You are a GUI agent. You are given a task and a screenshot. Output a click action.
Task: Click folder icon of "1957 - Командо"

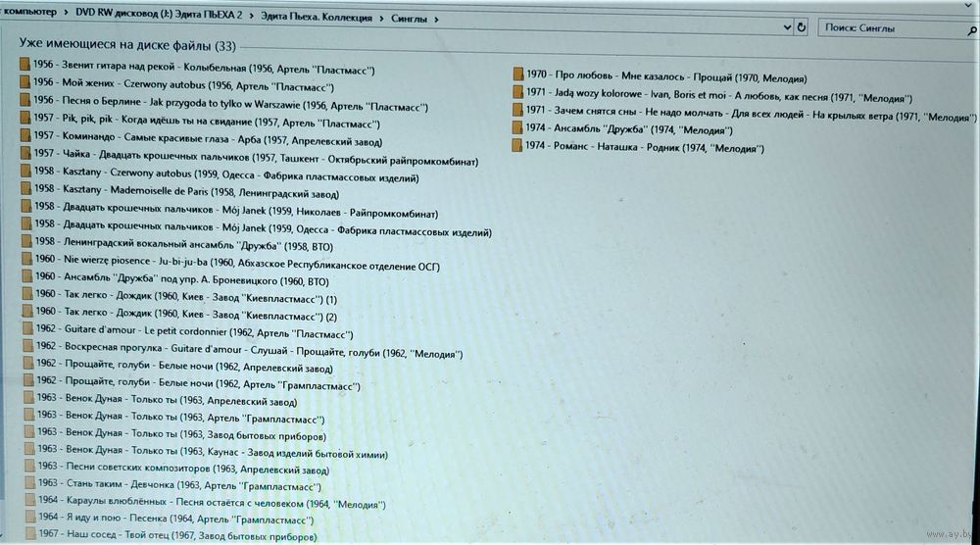click(x=25, y=135)
